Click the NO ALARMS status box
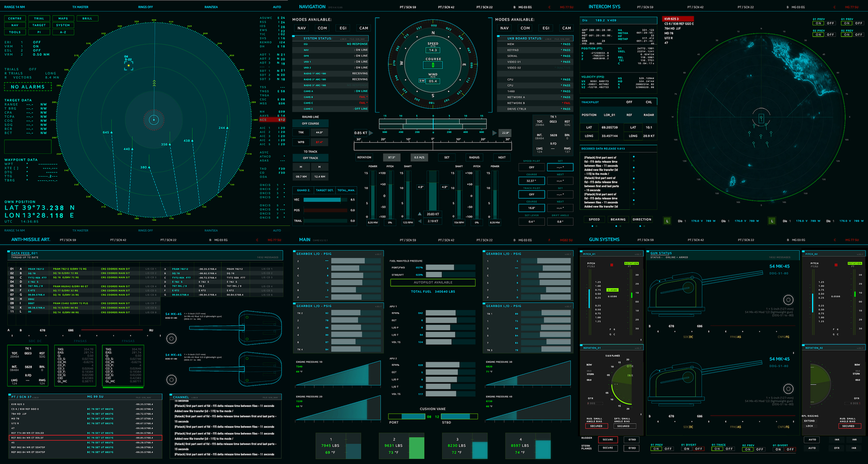Image resolution: width=868 pixels, height=464 pixels. [x=28, y=87]
